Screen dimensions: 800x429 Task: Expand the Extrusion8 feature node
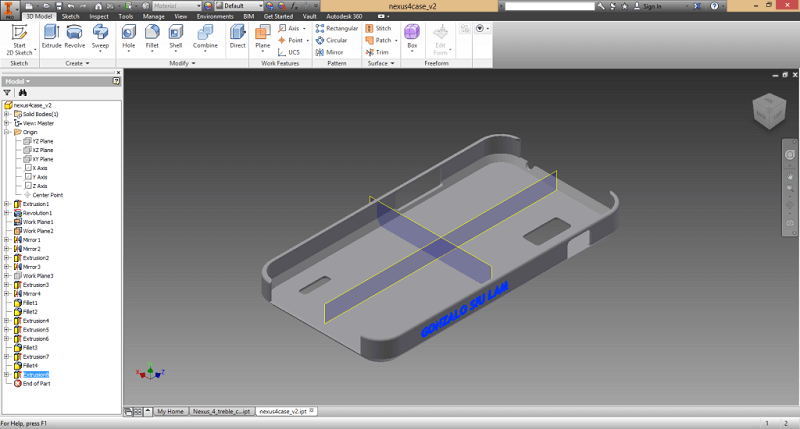click(7, 374)
